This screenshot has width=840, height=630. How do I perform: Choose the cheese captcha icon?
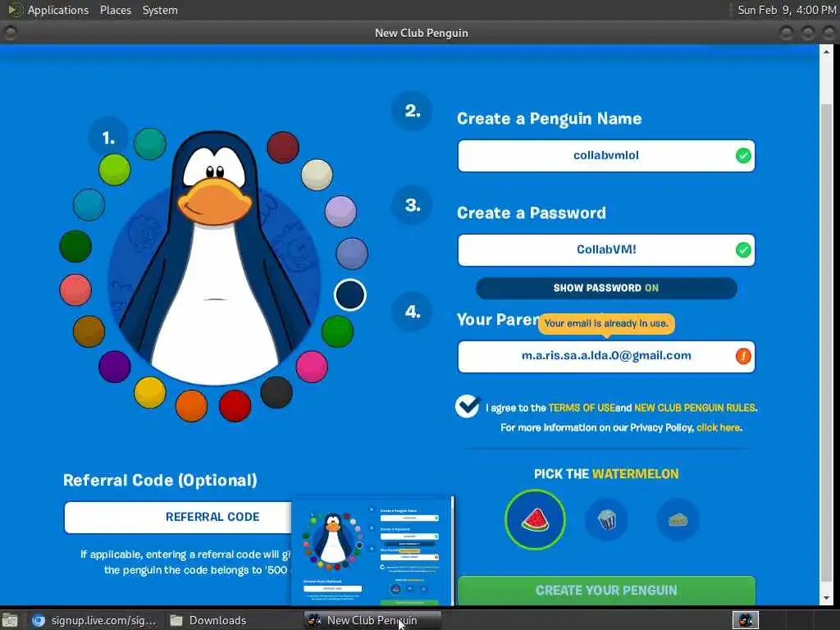coord(678,519)
